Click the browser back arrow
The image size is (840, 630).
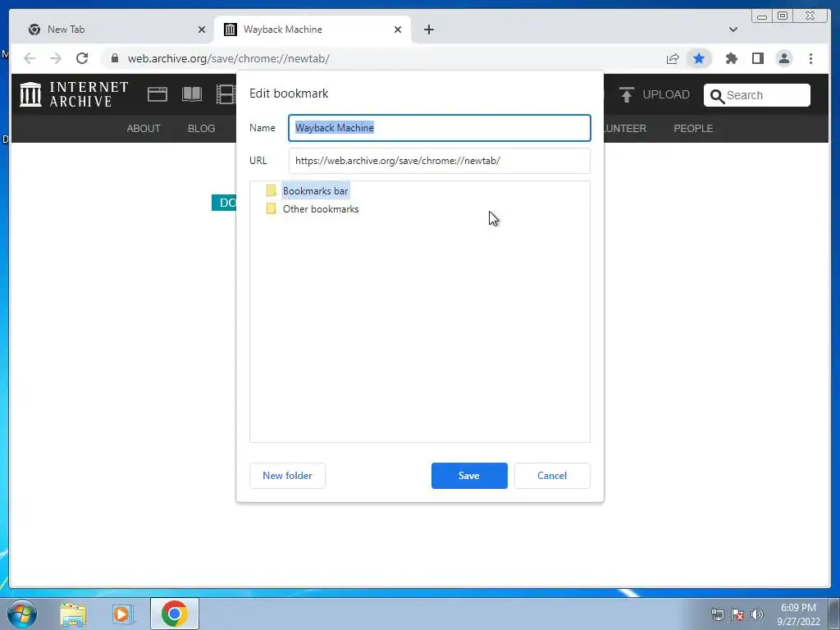click(30, 58)
